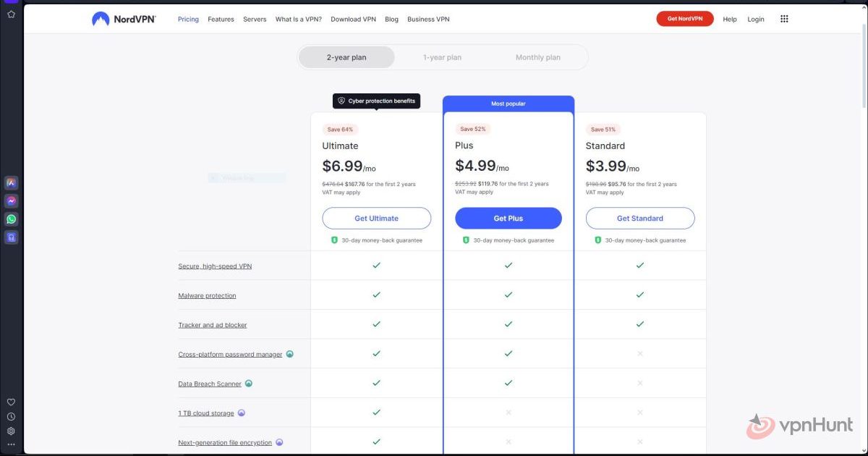Click the $4.99/mo Plus price

click(482, 166)
